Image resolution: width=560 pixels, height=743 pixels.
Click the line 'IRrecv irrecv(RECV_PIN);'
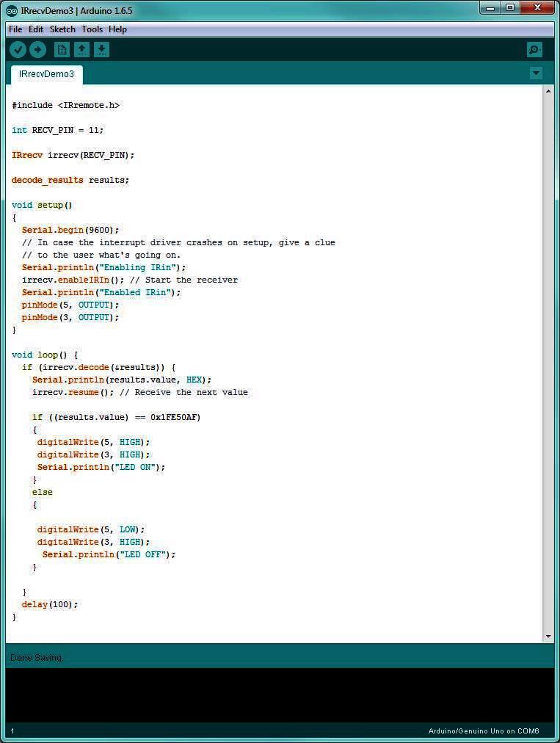pos(73,155)
